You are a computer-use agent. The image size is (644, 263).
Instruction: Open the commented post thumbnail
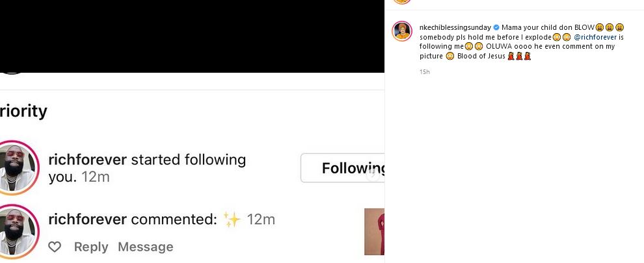(x=374, y=232)
